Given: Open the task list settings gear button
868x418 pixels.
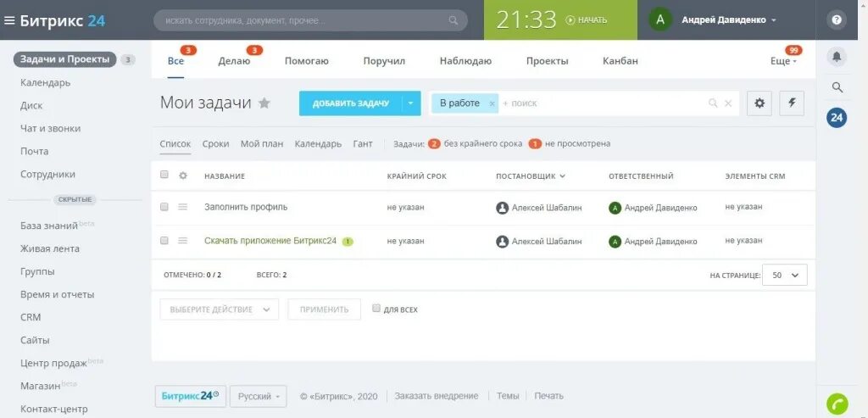Looking at the screenshot, I should (759, 103).
